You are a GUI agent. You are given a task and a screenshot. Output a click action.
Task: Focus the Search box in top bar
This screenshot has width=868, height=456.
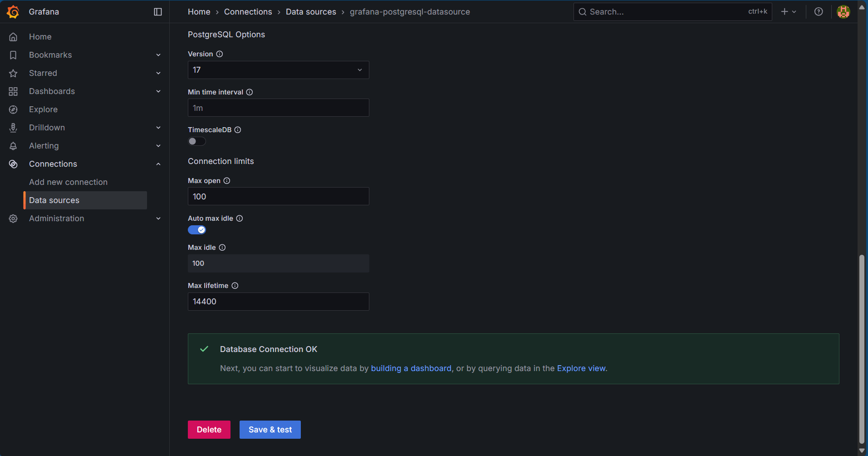point(673,12)
